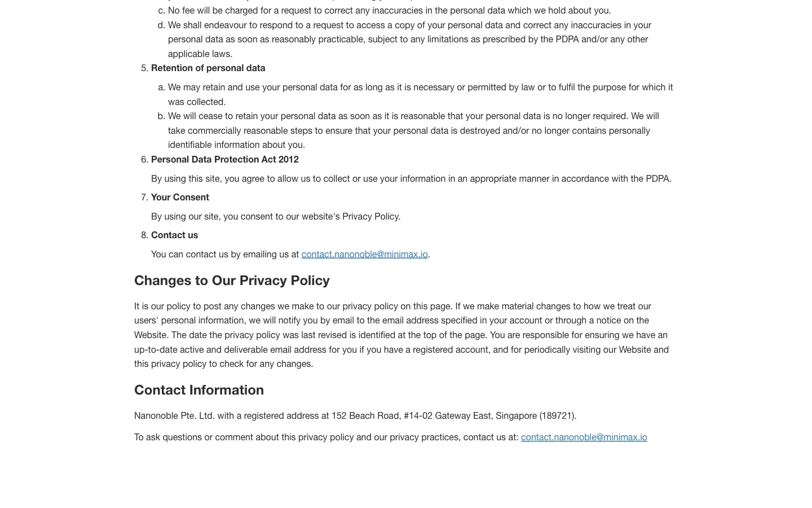The width and height of the screenshot is (812, 508).
Task: Click the We will cease to retain item
Action: 413,130
